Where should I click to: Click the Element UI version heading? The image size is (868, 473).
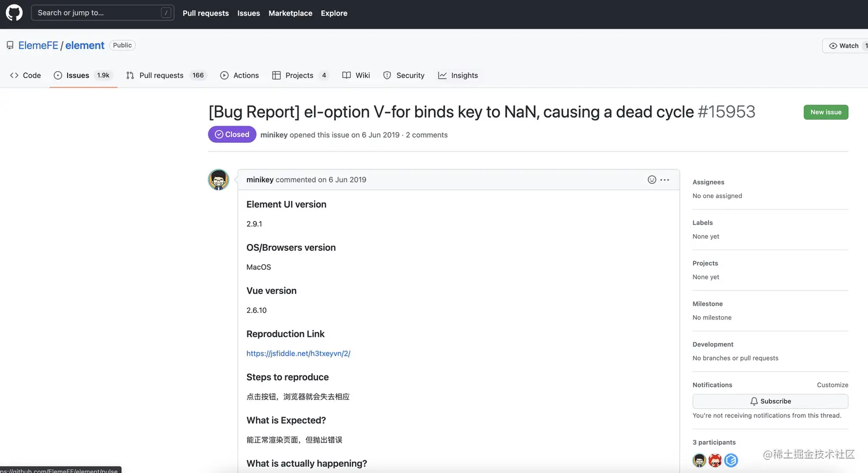pos(286,204)
